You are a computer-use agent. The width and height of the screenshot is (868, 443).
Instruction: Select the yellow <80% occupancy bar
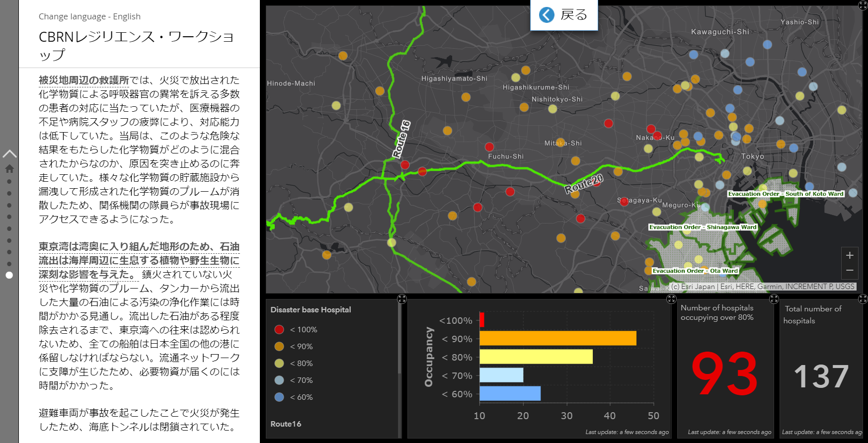tap(536, 357)
